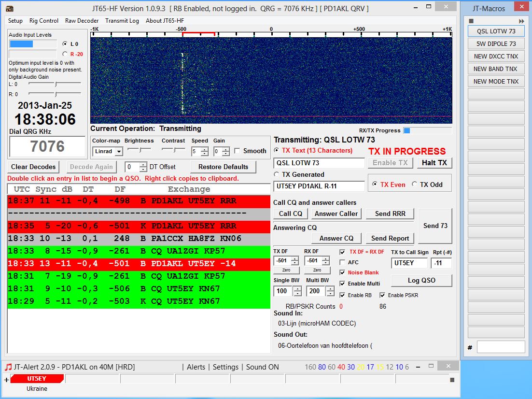Adjust the Speed spinner arrows
The height and width of the screenshot is (399, 532).
point(205,152)
